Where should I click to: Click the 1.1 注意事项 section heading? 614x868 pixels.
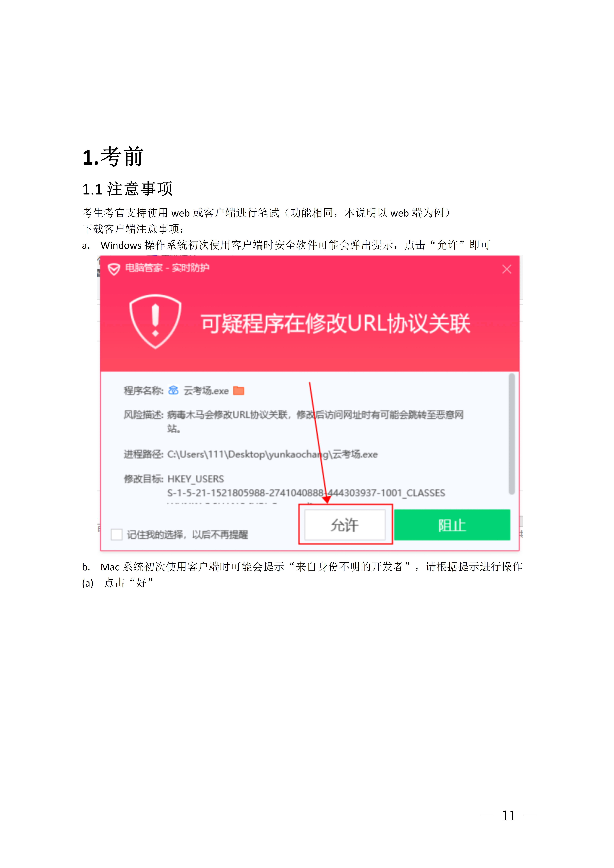[x=128, y=189]
